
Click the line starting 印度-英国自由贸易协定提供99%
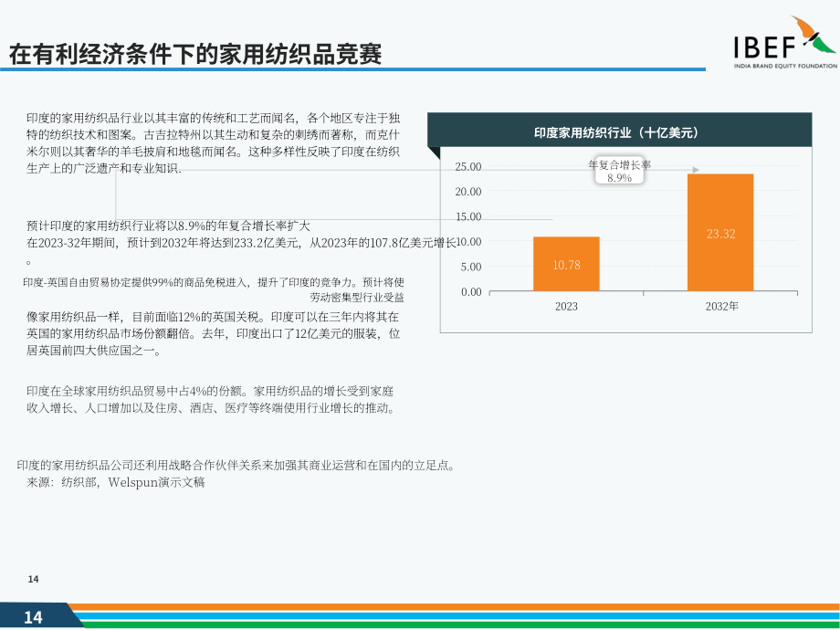[x=214, y=282]
